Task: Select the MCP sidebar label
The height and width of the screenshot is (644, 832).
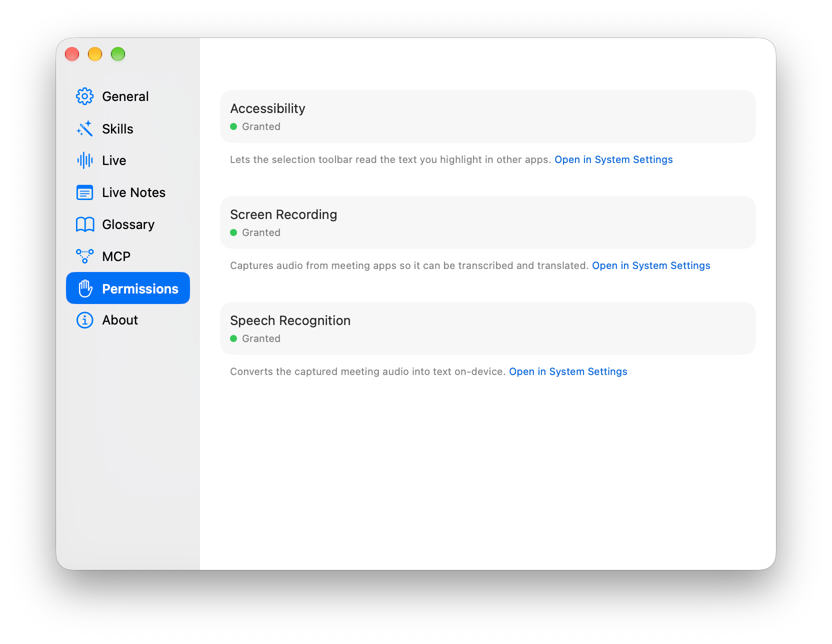Action: pos(116,256)
